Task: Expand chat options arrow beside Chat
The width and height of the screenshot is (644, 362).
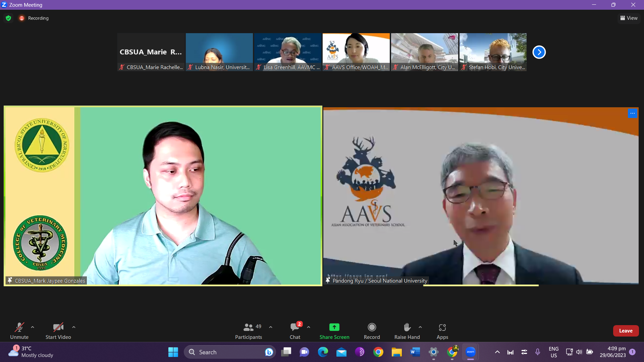Action: (309, 327)
